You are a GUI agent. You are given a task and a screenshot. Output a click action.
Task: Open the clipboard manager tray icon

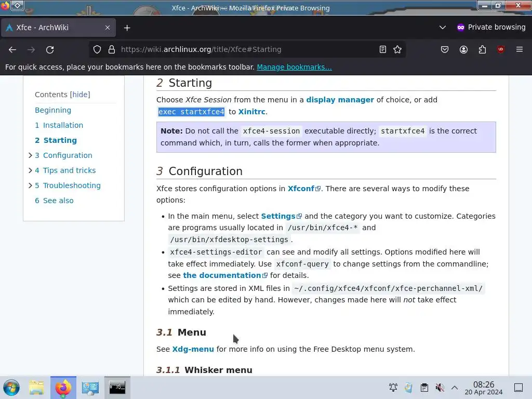[x=424, y=388]
